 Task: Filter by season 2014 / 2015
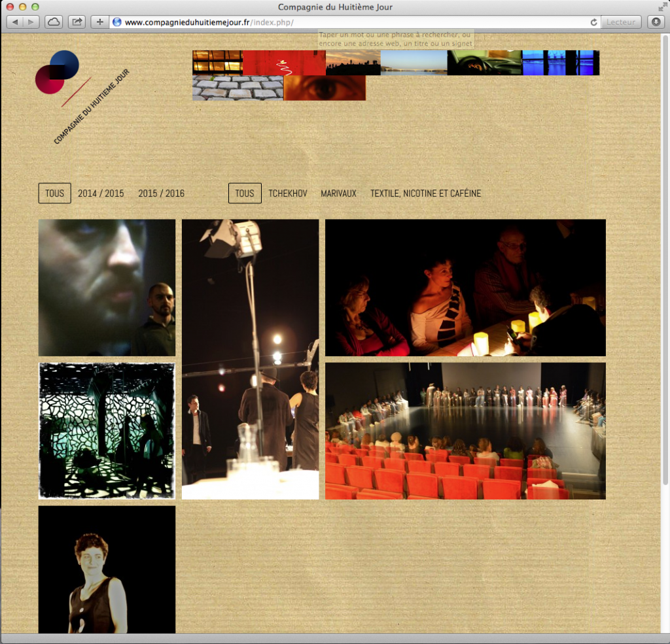[101, 194]
